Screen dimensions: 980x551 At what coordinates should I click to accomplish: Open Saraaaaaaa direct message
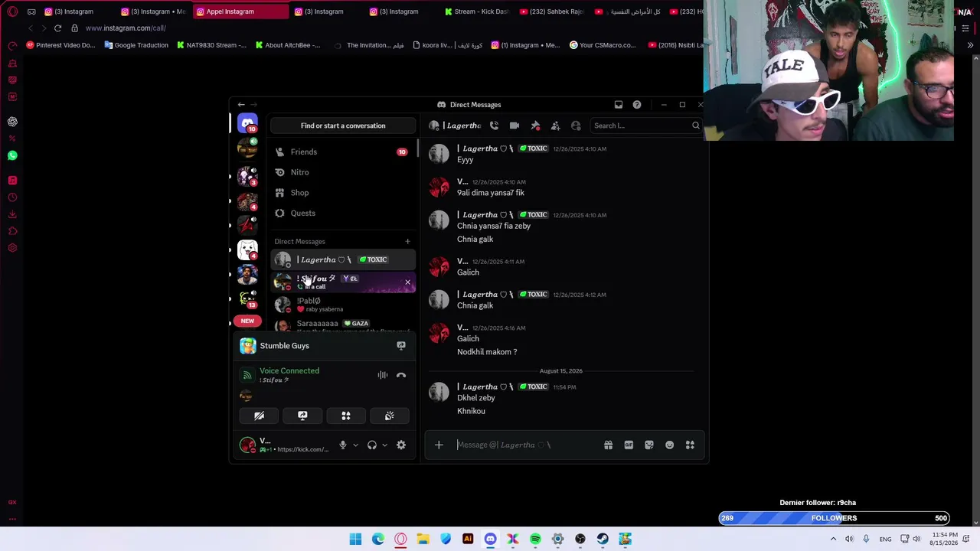[343, 325]
